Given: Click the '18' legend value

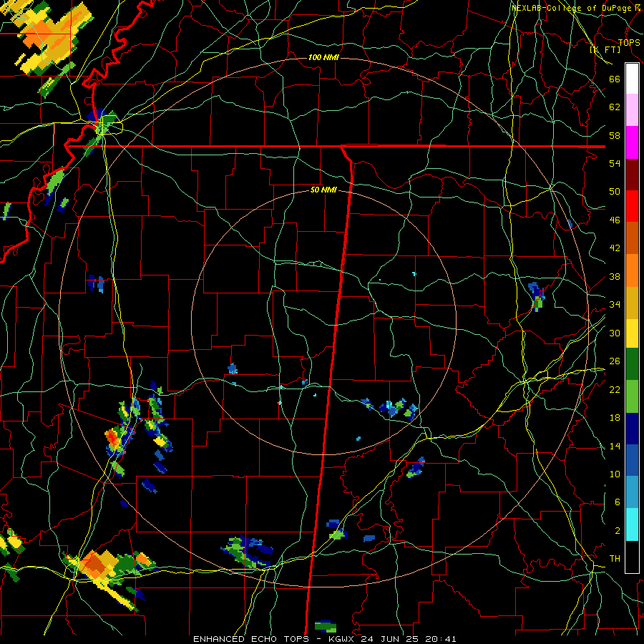Looking at the screenshot, I should [615, 418].
